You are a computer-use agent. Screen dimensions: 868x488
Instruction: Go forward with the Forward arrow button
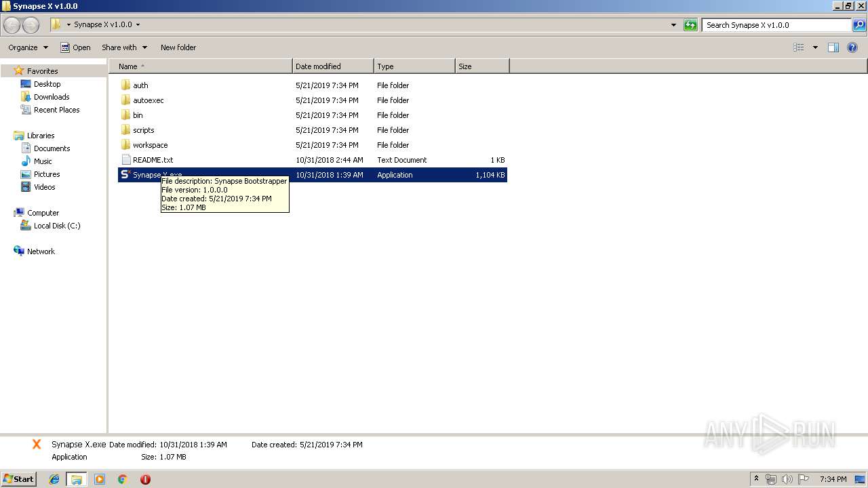(31, 25)
